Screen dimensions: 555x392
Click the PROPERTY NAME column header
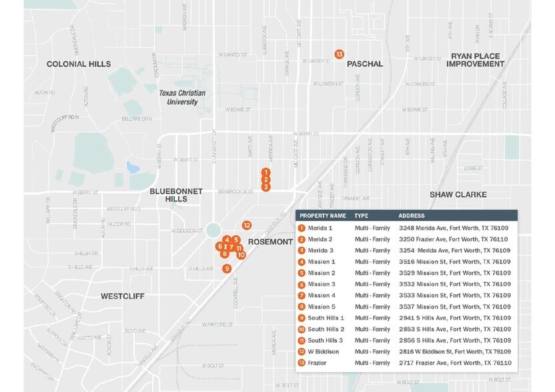[324, 215]
